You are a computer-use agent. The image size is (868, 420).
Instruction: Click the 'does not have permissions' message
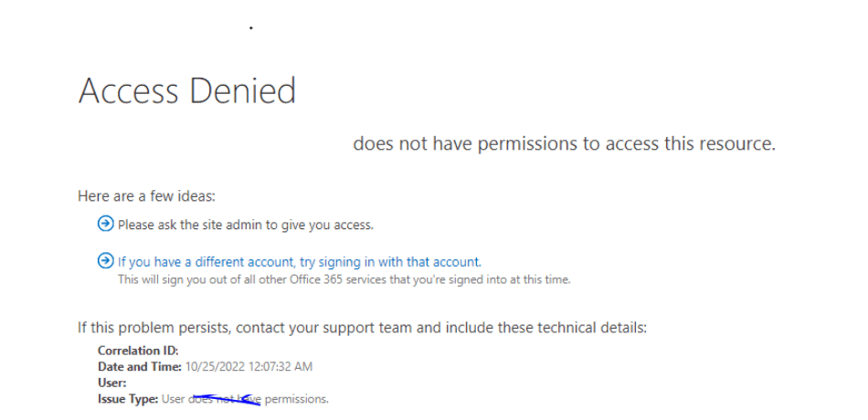coord(564,144)
